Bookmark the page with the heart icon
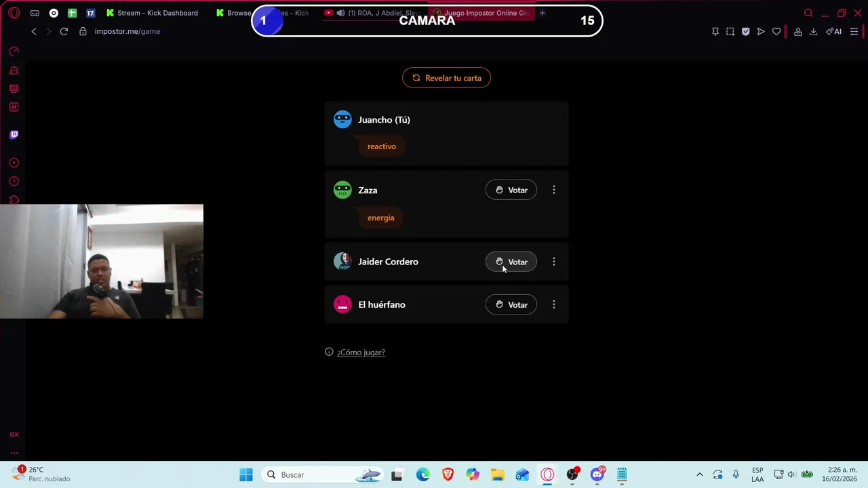Image resolution: width=868 pixels, height=488 pixels. coord(776,31)
